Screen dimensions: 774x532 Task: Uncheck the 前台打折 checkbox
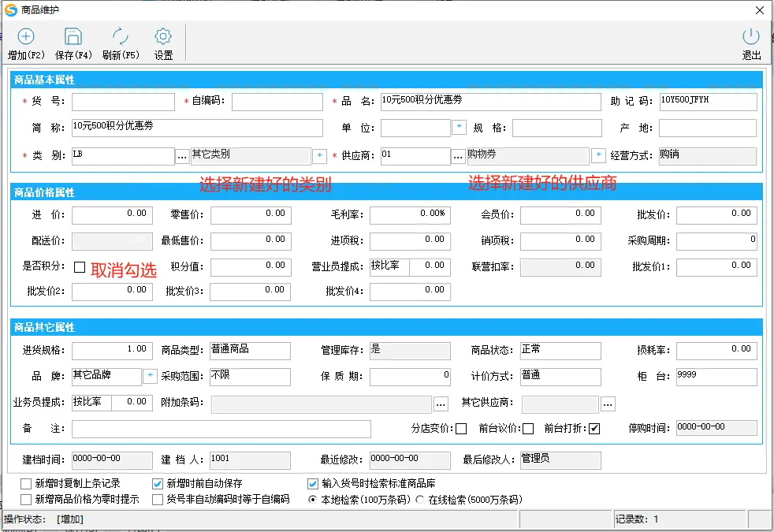(594, 429)
